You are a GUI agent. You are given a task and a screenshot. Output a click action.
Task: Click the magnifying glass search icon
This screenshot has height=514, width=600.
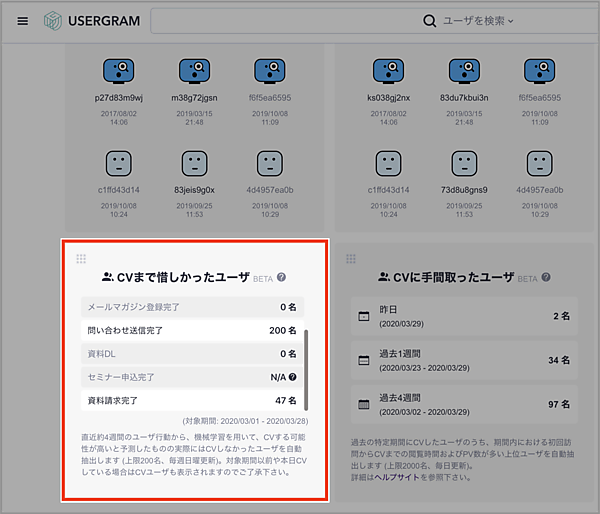click(430, 21)
